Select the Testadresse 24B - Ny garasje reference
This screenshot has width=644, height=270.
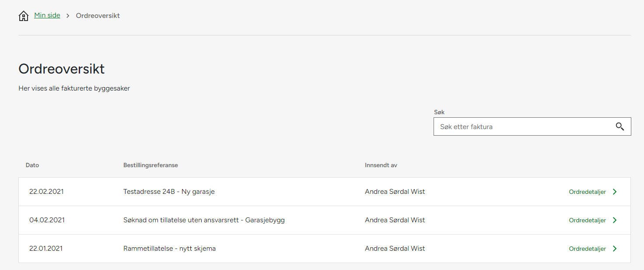point(169,192)
